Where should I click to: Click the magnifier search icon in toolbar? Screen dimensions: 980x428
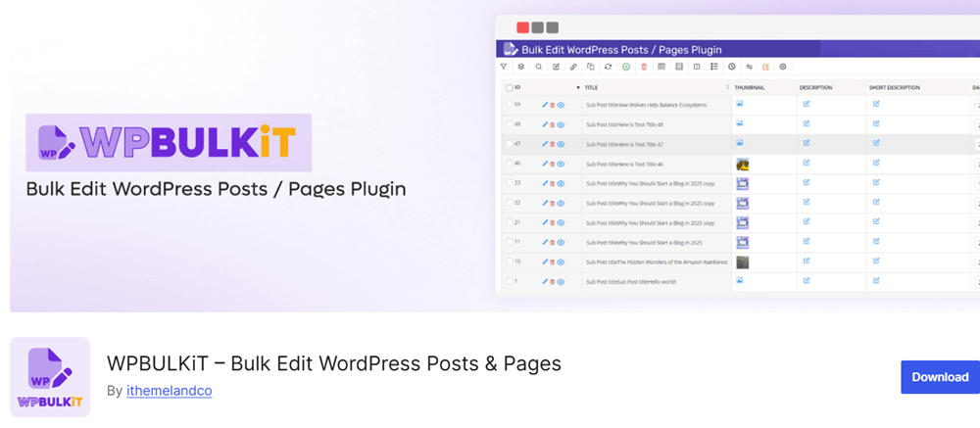(x=538, y=68)
